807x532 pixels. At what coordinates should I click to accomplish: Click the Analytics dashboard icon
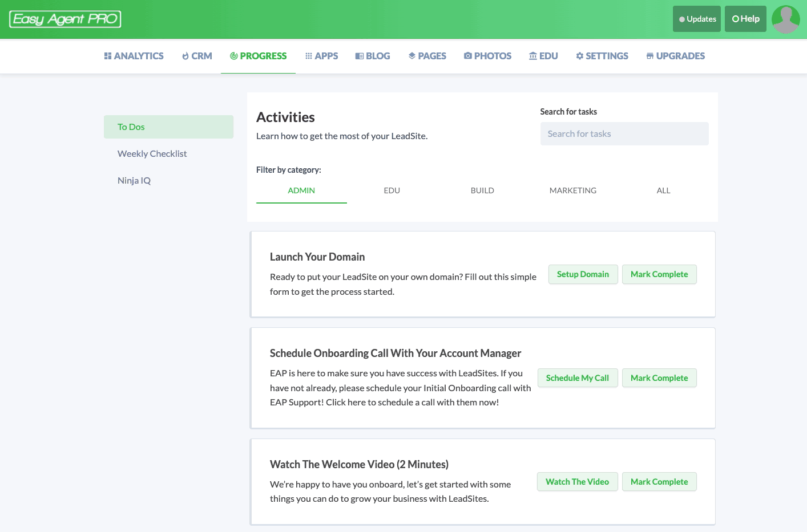click(108, 56)
